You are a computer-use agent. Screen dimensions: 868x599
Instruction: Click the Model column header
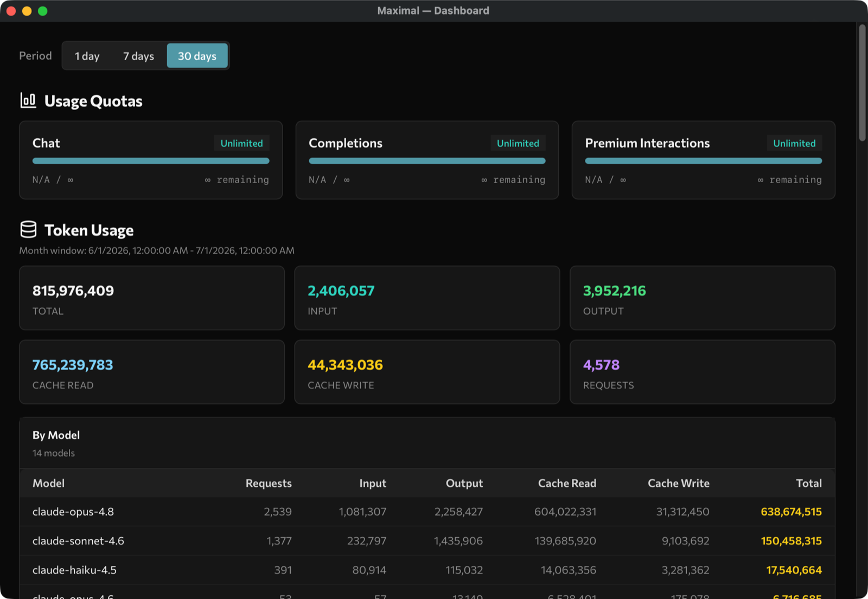48,483
